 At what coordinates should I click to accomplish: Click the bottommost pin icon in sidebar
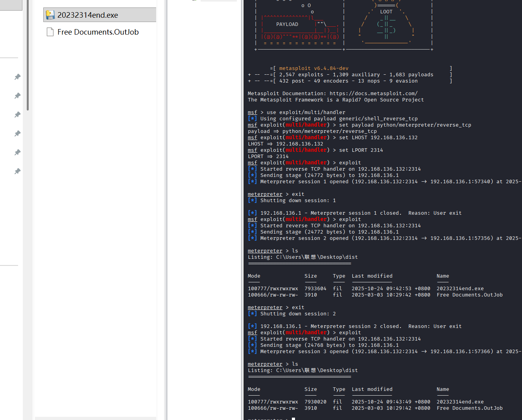[x=17, y=171]
